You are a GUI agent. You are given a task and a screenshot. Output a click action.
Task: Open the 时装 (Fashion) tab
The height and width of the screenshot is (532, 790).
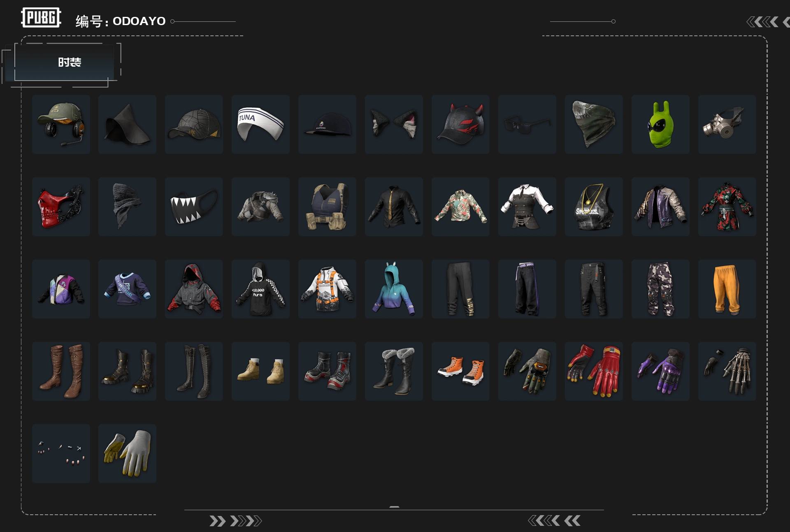64,62
